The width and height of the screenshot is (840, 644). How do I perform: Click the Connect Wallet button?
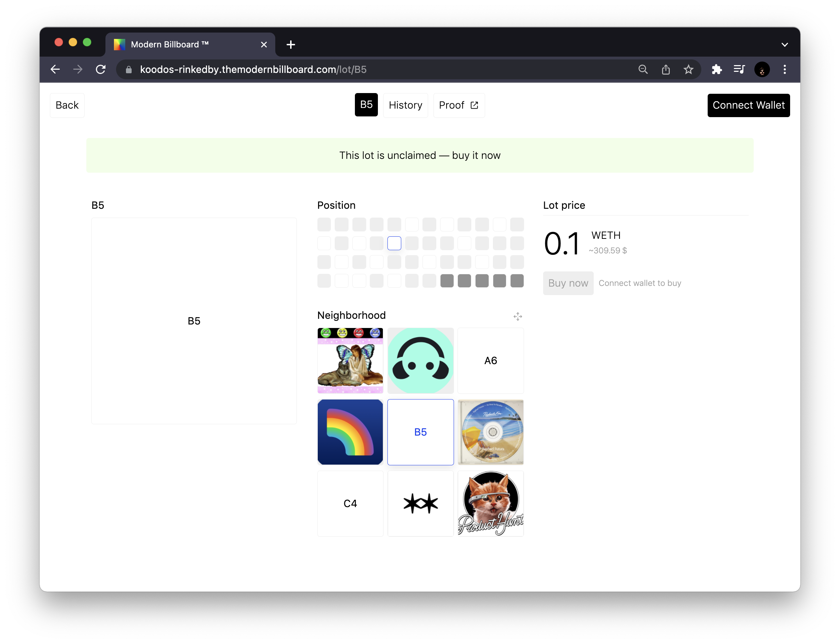point(748,105)
